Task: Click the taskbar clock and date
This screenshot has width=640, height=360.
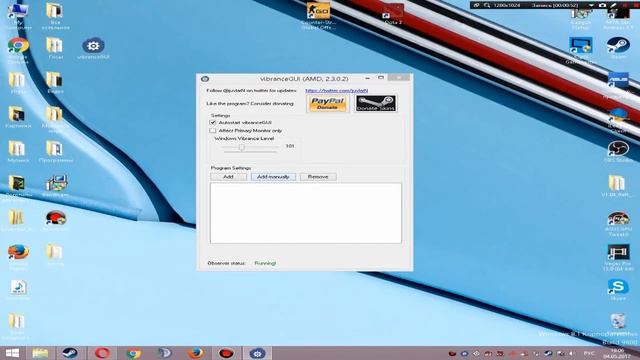Action: [618, 353]
